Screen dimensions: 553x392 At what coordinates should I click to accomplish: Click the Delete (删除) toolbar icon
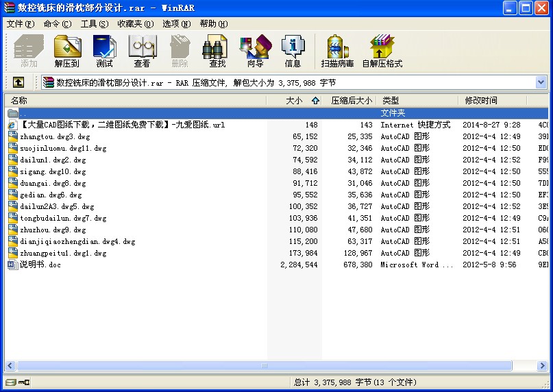point(180,51)
